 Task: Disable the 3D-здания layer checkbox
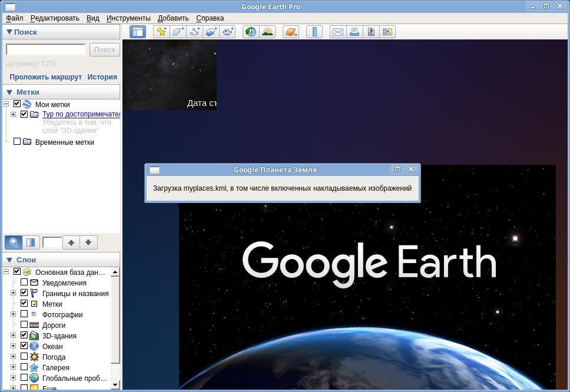click(24, 335)
